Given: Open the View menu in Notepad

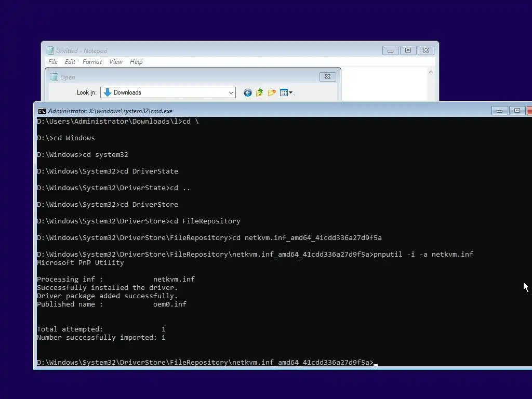Looking at the screenshot, I should [x=116, y=62].
